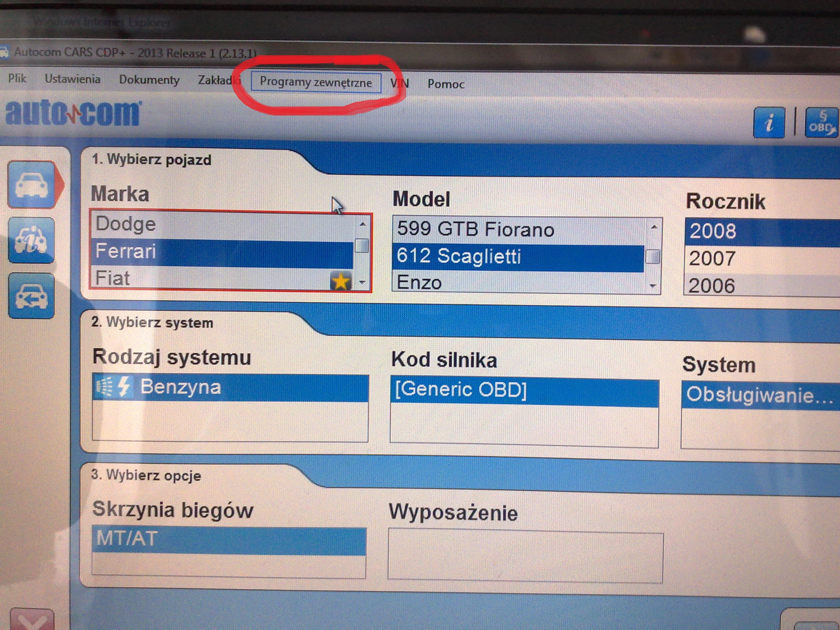
Task: Click Model list scroll up arrow
Action: click(x=654, y=227)
